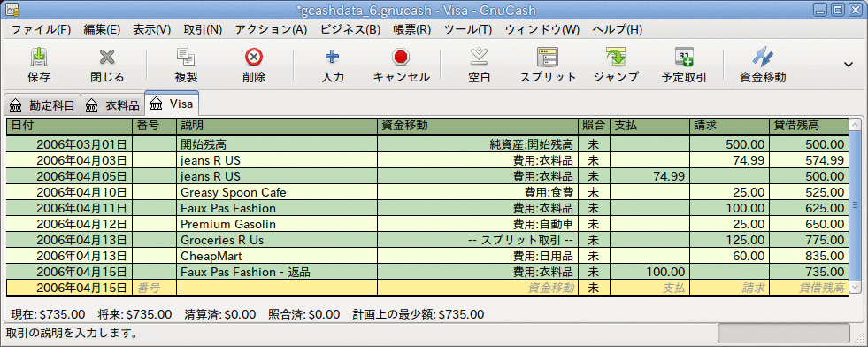
Task: Open the ウィンドウ(W) menu
Action: (542, 29)
